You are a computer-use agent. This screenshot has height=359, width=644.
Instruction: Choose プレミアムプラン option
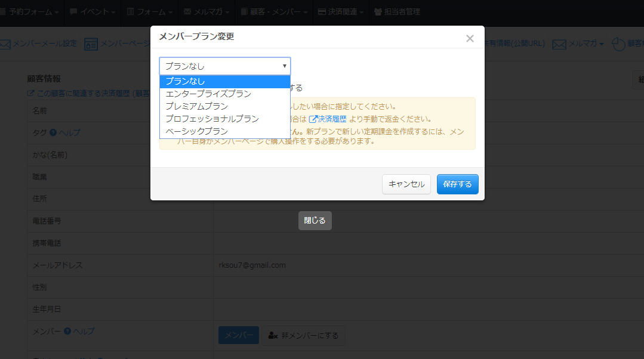click(196, 106)
